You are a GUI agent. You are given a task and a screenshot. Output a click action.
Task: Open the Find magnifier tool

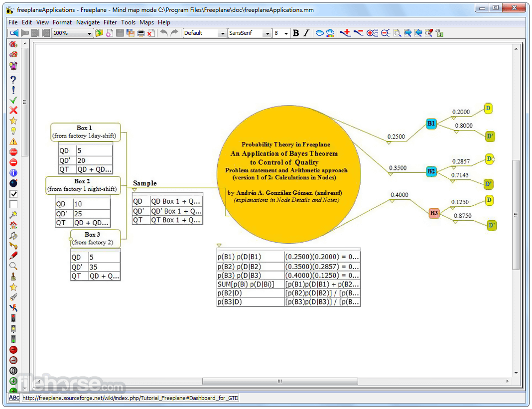pyautogui.click(x=398, y=33)
